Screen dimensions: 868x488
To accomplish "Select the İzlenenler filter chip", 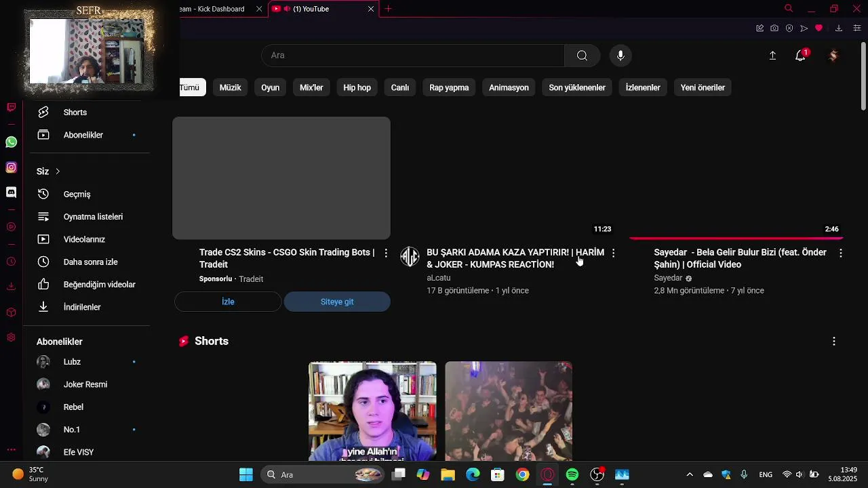I will pyautogui.click(x=643, y=87).
